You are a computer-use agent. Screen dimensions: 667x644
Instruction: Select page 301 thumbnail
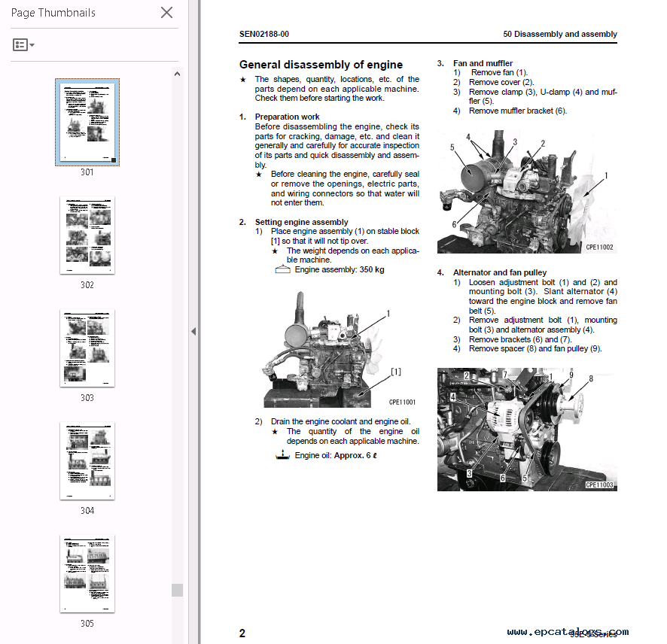[87, 122]
